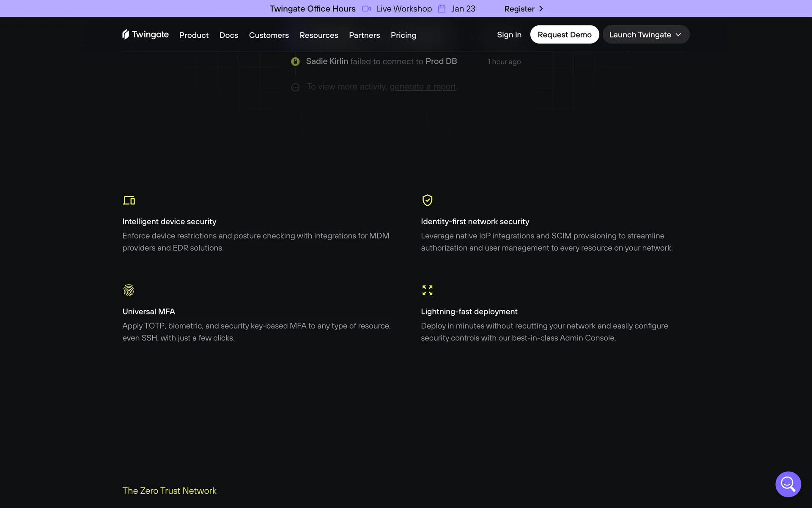Click the calendar icon in banner
This screenshot has height=508, width=812.
[x=442, y=9]
